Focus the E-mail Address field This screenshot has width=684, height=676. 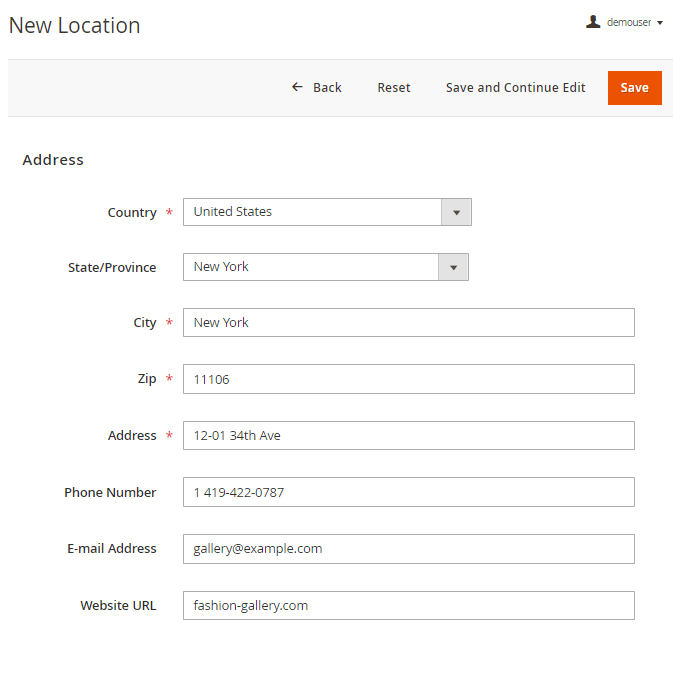pos(408,549)
